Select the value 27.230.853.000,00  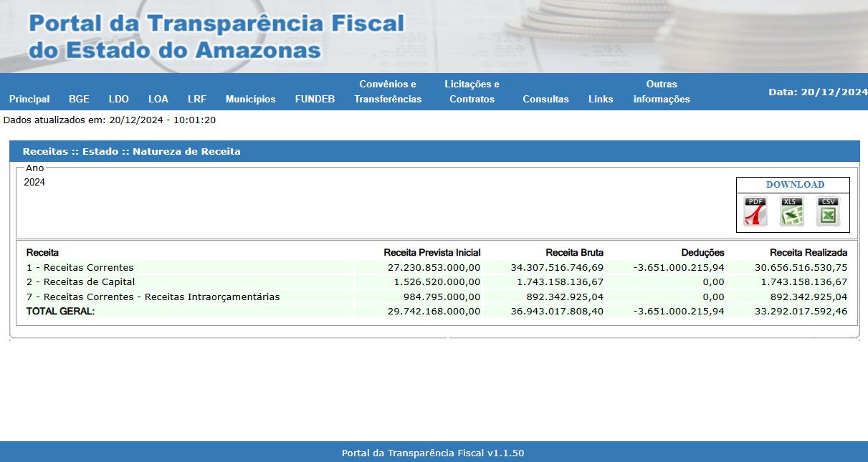(x=434, y=267)
